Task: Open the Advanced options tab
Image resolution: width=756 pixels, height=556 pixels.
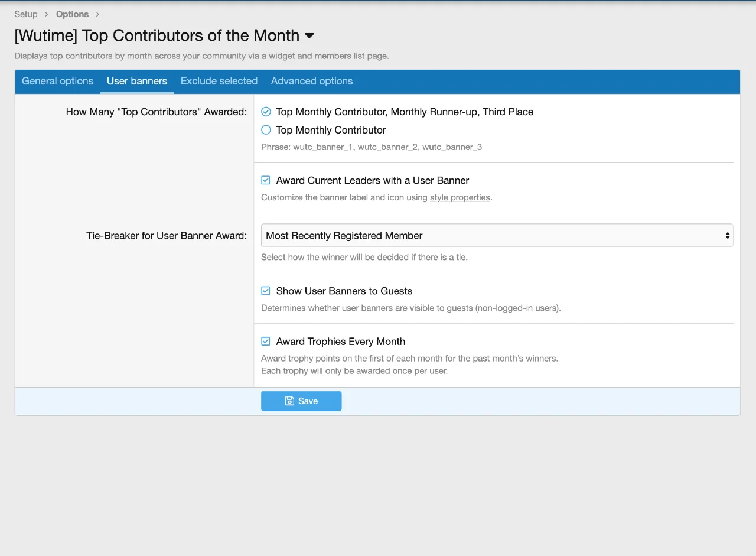Action: [x=312, y=82]
